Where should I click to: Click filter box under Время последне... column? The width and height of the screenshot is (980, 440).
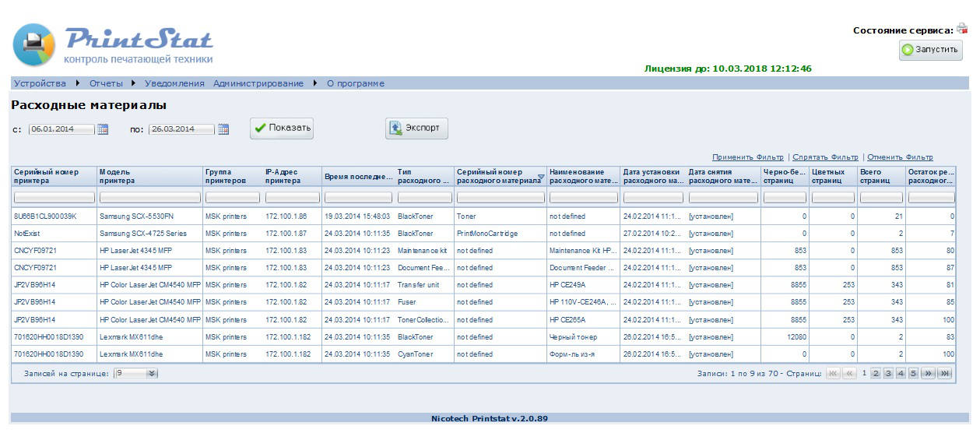358,198
